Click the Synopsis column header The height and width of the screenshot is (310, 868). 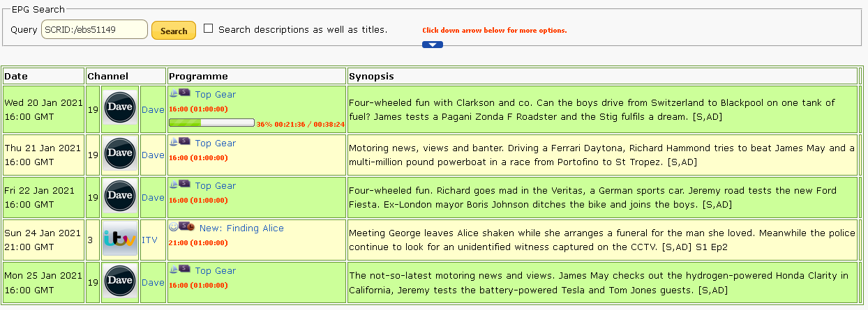pos(371,76)
